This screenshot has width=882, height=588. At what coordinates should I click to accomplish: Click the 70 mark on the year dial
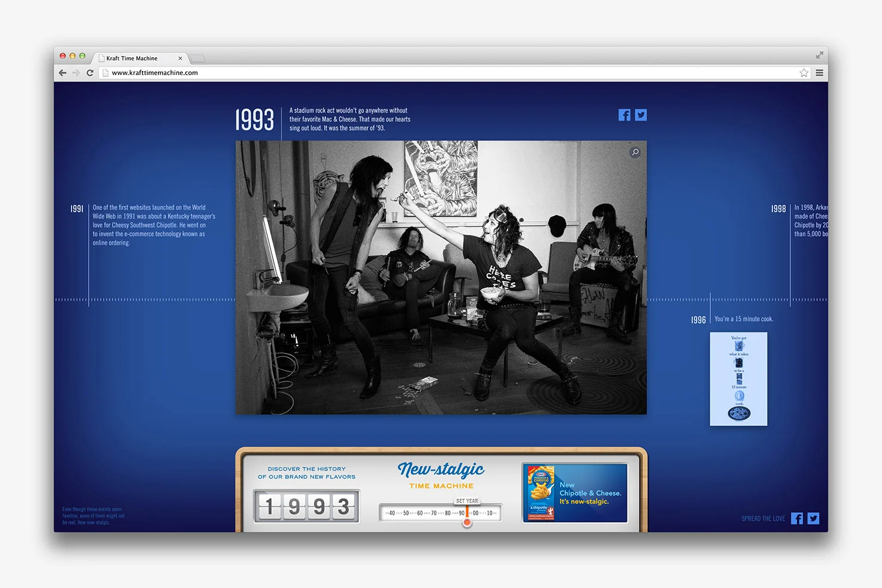[434, 513]
